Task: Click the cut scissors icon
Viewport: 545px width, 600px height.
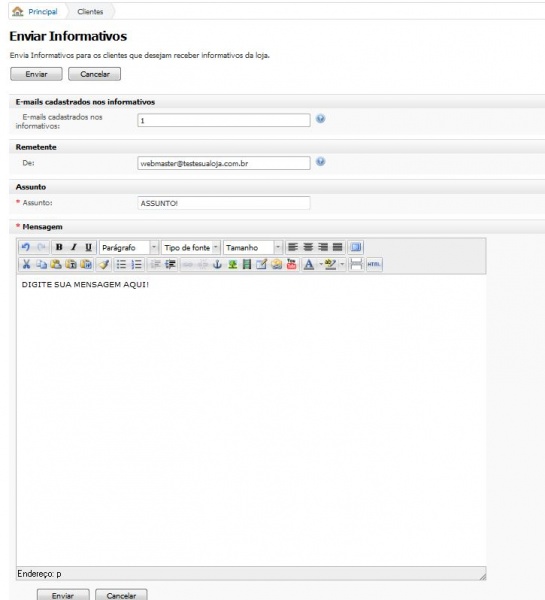Action: 26,264
